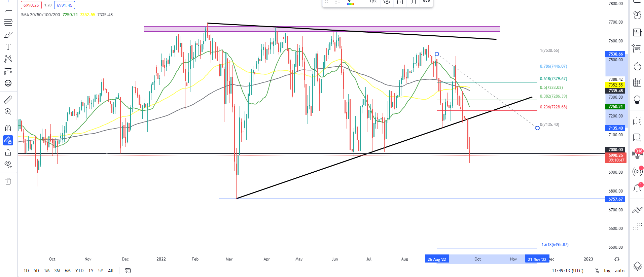Click the 26 Aug '22 date marker
This screenshot has height=277, width=644.
coord(437,259)
